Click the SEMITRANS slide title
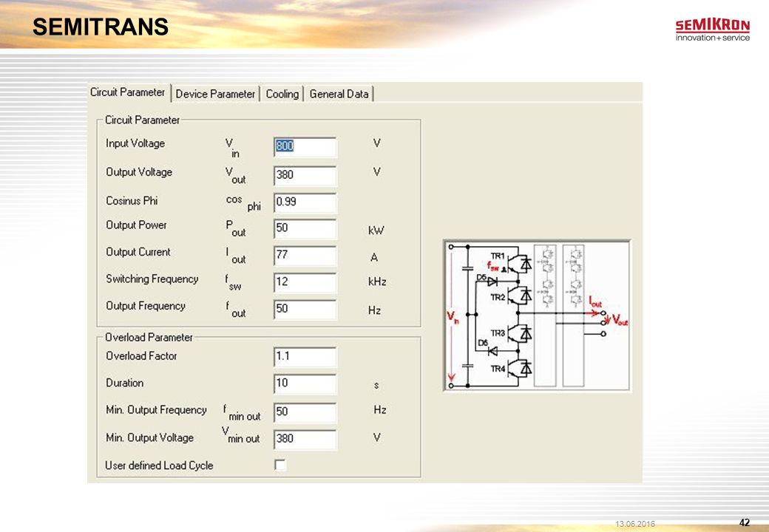Viewport: 769px width, 532px height. click(x=101, y=27)
